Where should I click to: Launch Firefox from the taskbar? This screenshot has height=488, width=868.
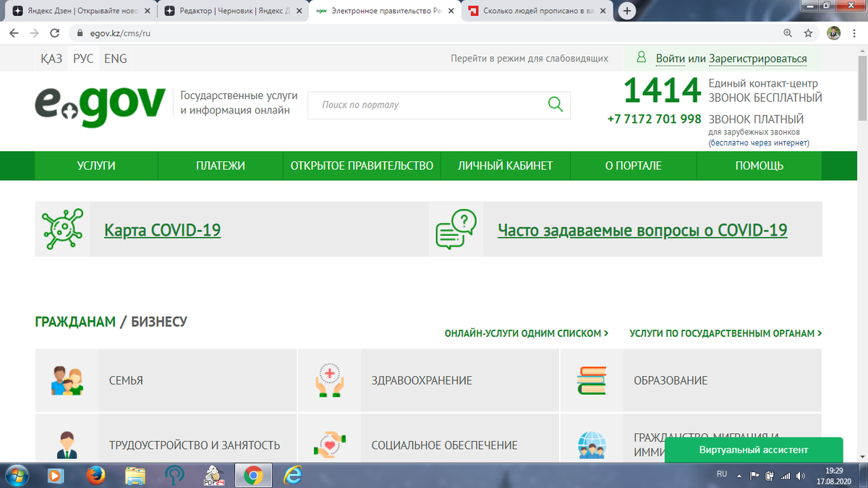click(x=95, y=476)
